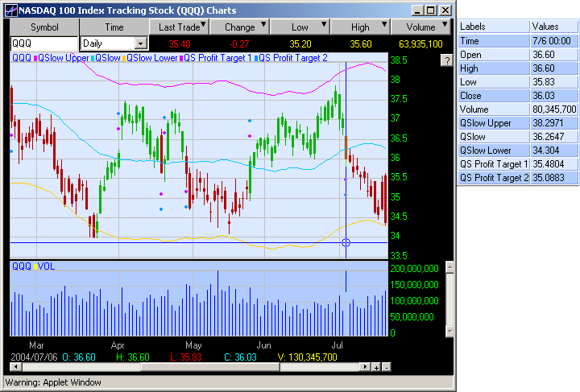The image size is (580, 392).
Task: Click the Jun label on the date axis
Action: click(264, 345)
